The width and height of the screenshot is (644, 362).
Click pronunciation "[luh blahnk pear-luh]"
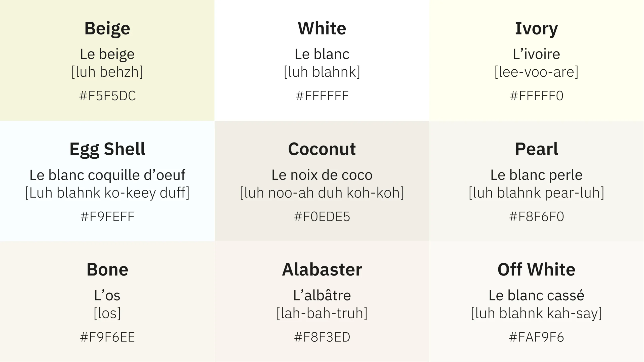tap(536, 193)
